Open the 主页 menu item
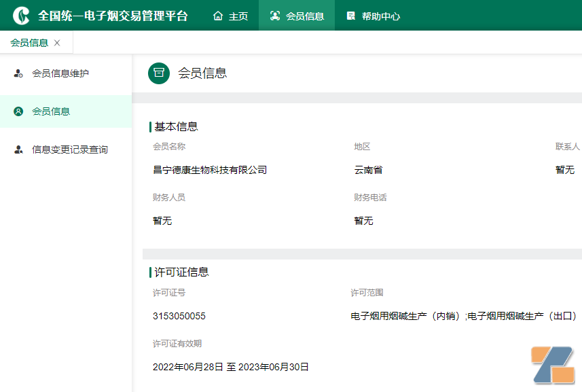Viewport: 582px width, 392px height. tap(237, 14)
